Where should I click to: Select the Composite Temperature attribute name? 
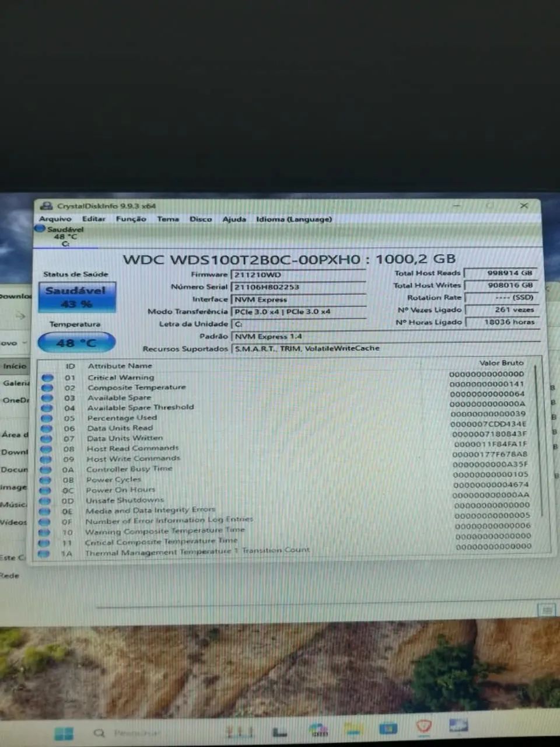point(136,388)
